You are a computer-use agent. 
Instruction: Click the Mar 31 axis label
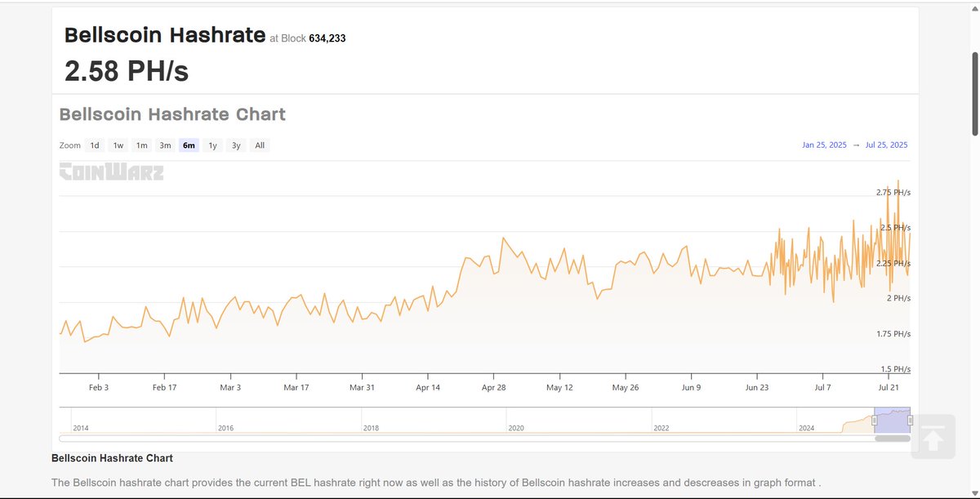pyautogui.click(x=362, y=387)
